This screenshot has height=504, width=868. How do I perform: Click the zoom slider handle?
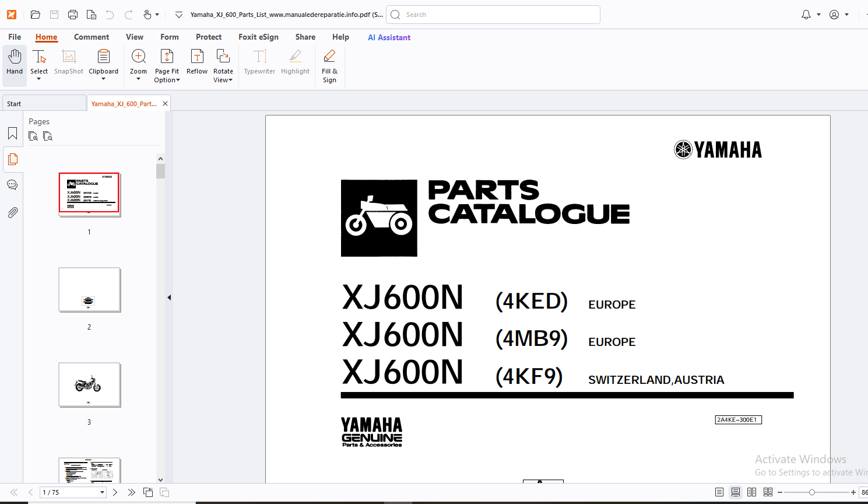[x=811, y=492]
